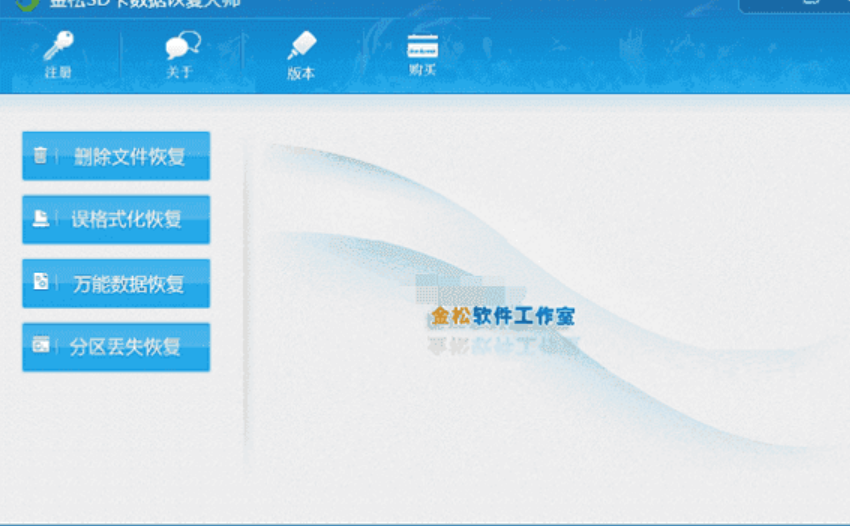This screenshot has width=850, height=526.
Task: Choose the 版本 toolbar label
Action: (x=301, y=73)
